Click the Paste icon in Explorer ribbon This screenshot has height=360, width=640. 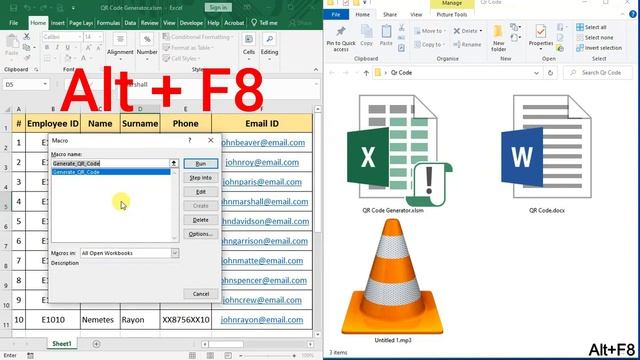coord(386,35)
